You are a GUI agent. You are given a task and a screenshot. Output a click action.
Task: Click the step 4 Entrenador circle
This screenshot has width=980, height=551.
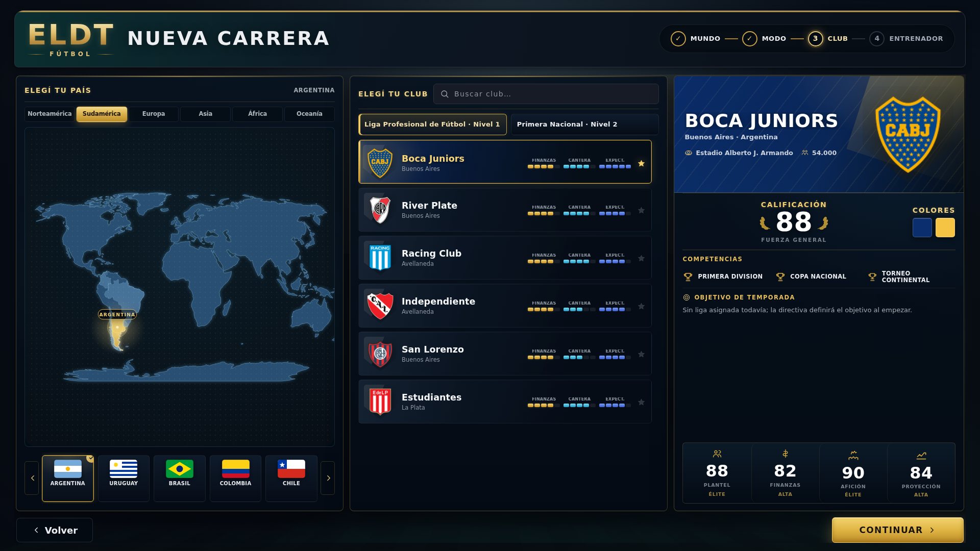pyautogui.click(x=877, y=39)
